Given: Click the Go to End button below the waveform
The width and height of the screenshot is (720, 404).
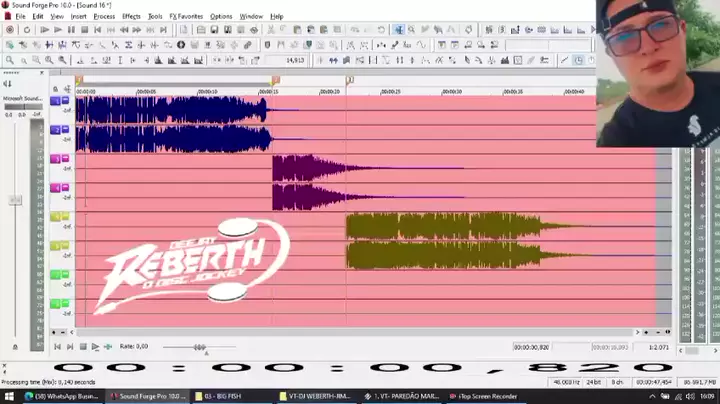Looking at the screenshot, I should point(70,347).
